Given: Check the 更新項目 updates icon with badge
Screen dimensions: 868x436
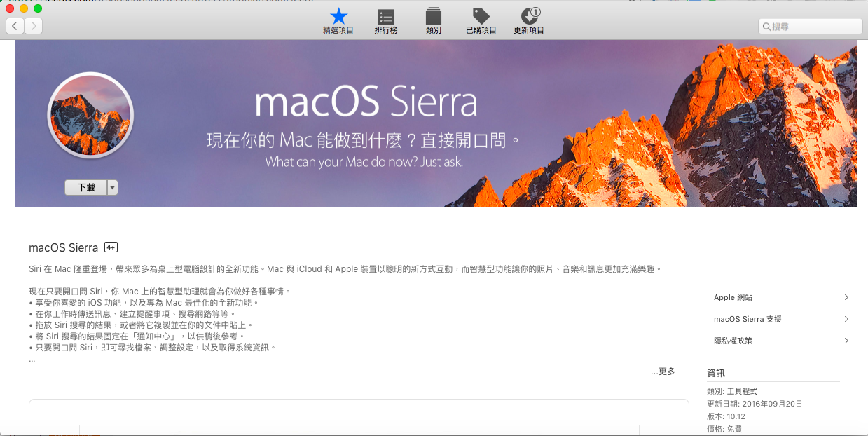Looking at the screenshot, I should point(528,15).
